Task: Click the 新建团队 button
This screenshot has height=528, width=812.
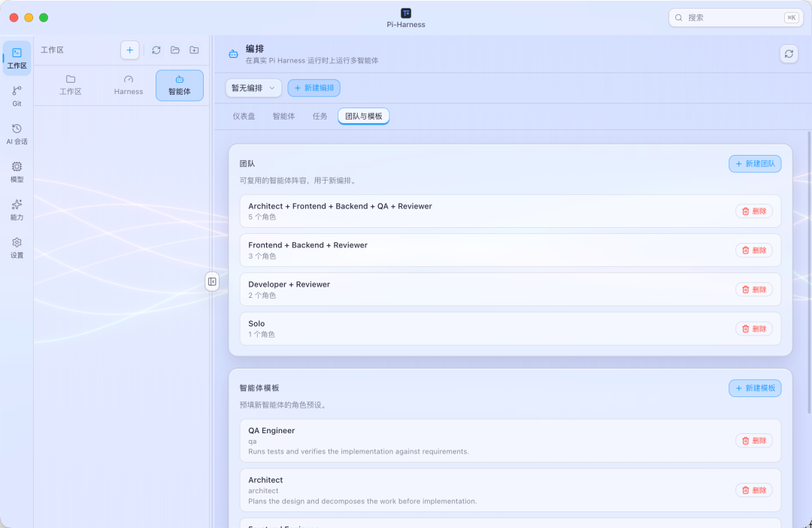Action: click(755, 164)
